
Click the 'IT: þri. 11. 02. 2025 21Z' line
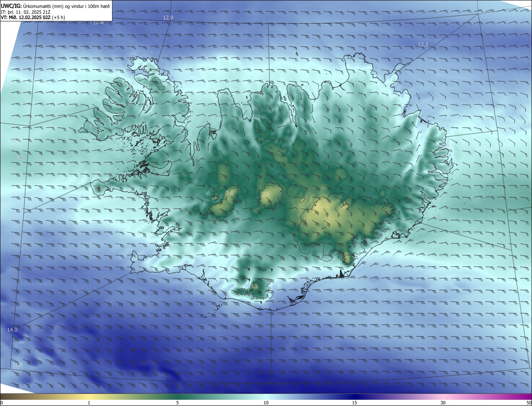tap(26, 12)
